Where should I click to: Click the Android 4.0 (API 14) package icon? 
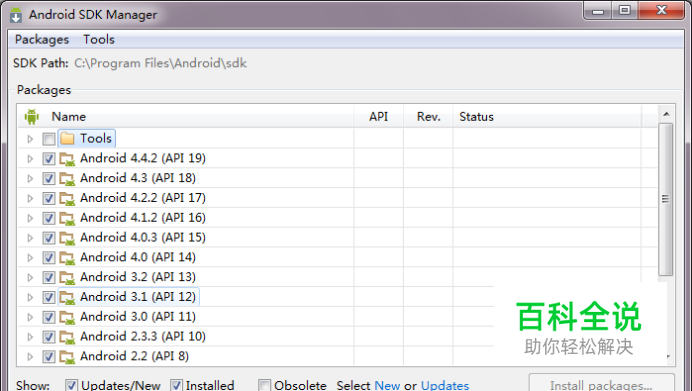click(67, 258)
